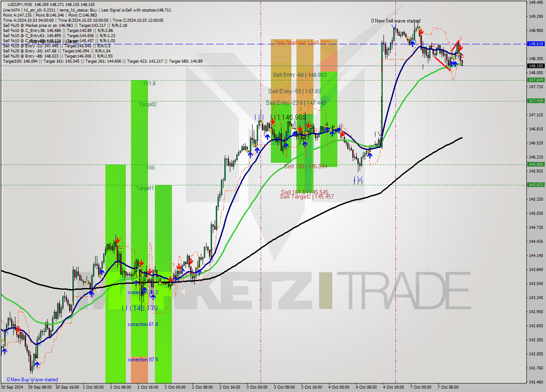Click the '3 Oct 00:00' time label
The height and width of the screenshot is (392, 546).
coord(257,387)
